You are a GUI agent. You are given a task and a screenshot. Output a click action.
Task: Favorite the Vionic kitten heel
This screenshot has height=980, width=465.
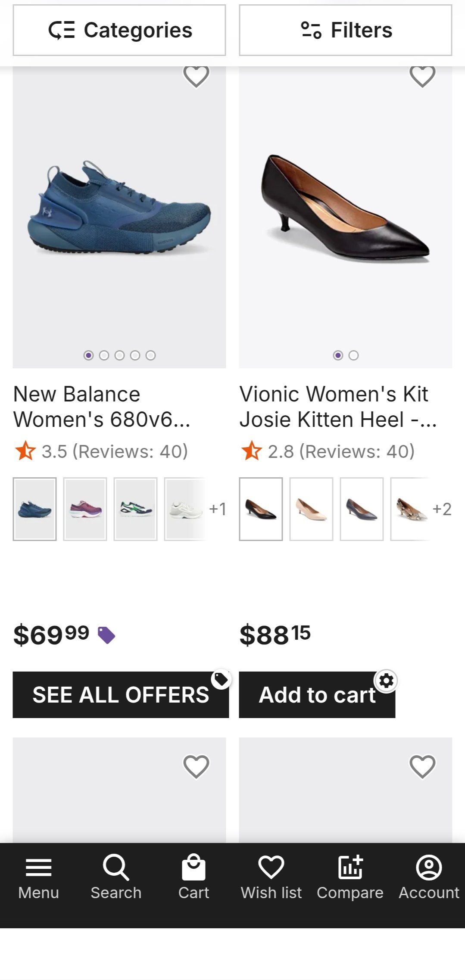tap(422, 76)
